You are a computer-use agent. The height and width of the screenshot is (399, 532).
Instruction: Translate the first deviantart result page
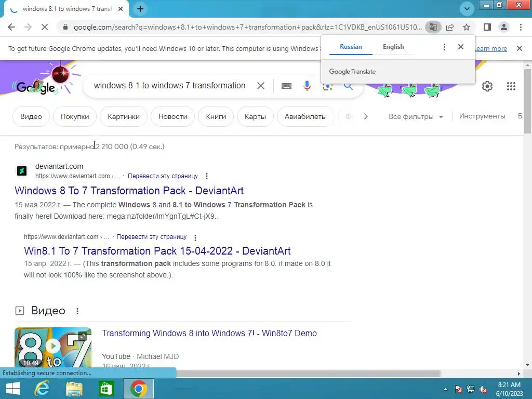pyautogui.click(x=163, y=176)
